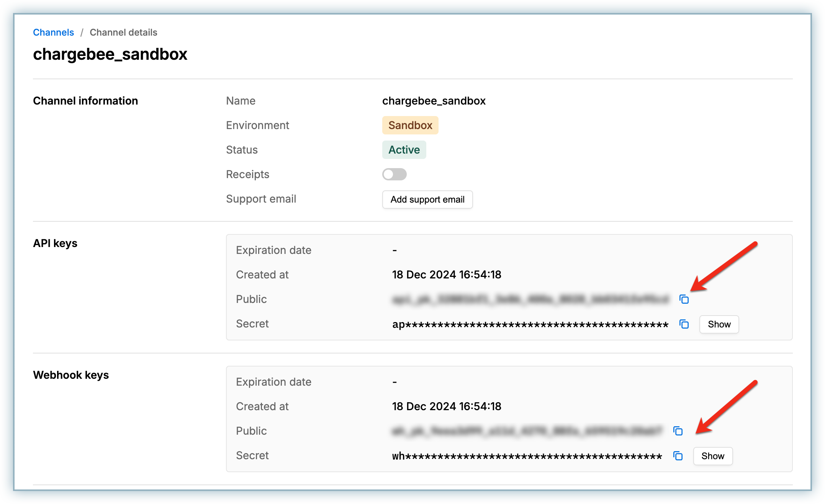The width and height of the screenshot is (825, 504).
Task: Click the chargebee_sandbox page title
Action: click(110, 54)
